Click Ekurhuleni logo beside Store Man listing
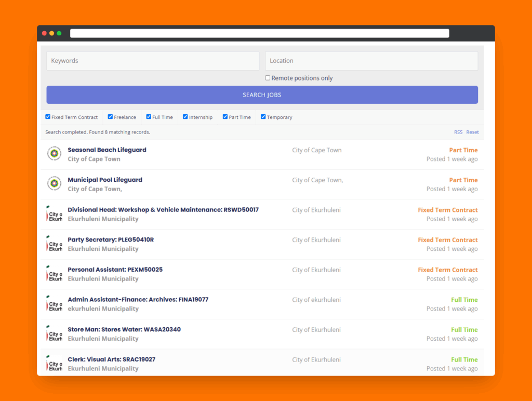532x401 pixels. (x=54, y=334)
